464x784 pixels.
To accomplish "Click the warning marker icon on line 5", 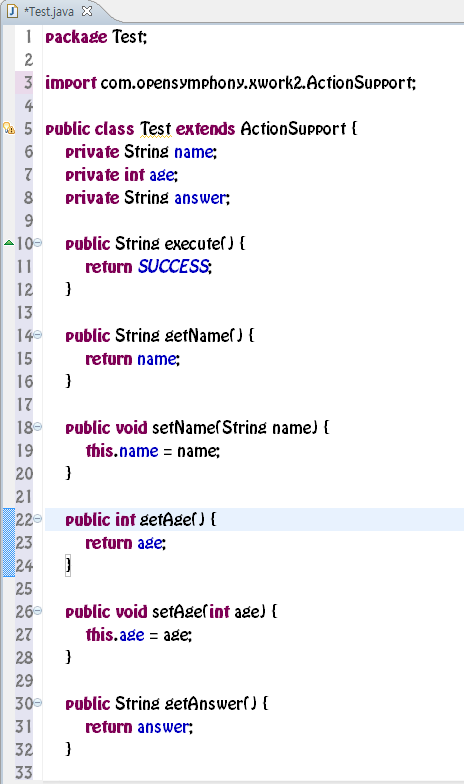I will [8, 128].
